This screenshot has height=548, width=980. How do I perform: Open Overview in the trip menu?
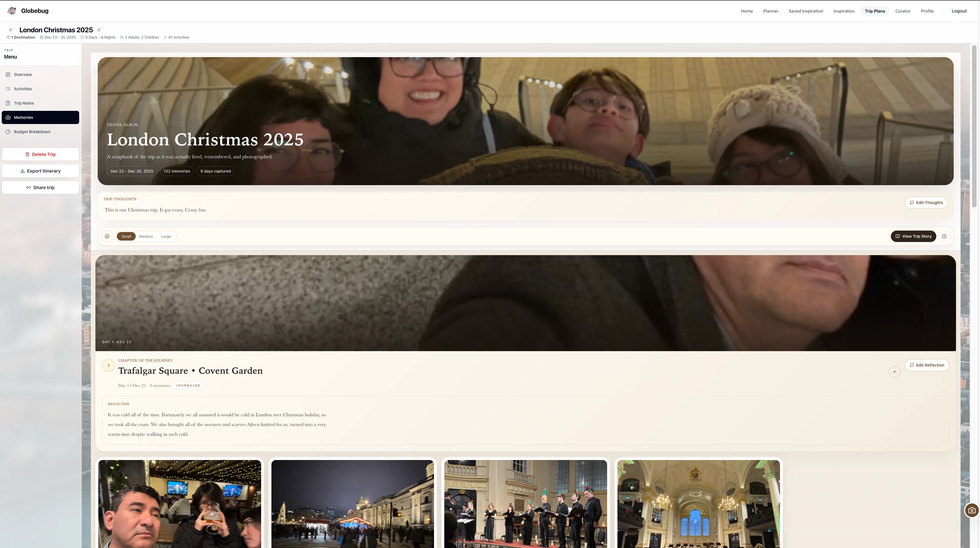40,75
